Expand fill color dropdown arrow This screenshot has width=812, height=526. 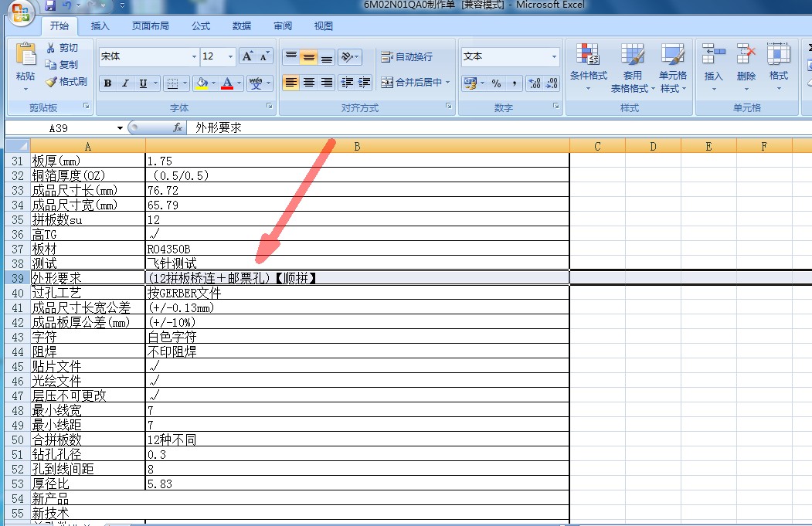(x=213, y=83)
